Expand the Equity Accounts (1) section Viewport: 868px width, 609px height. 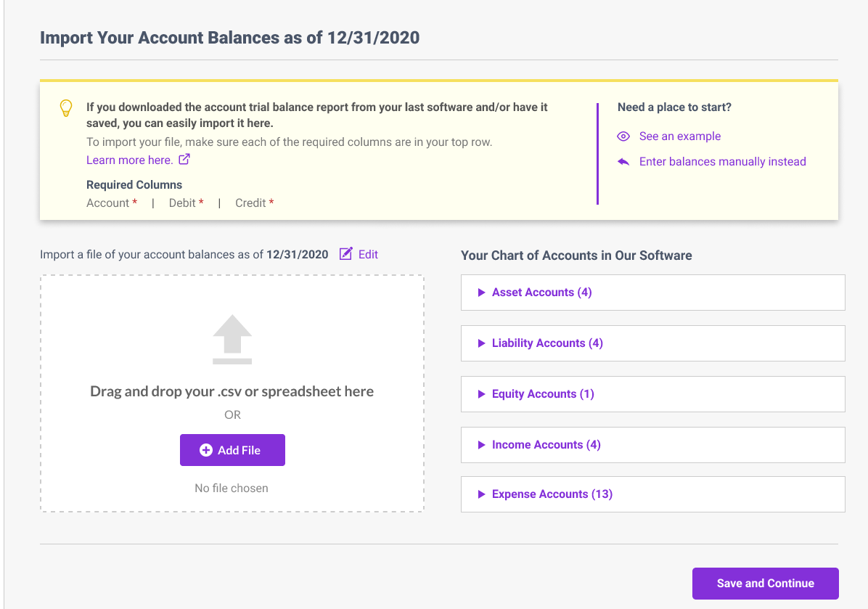point(652,394)
